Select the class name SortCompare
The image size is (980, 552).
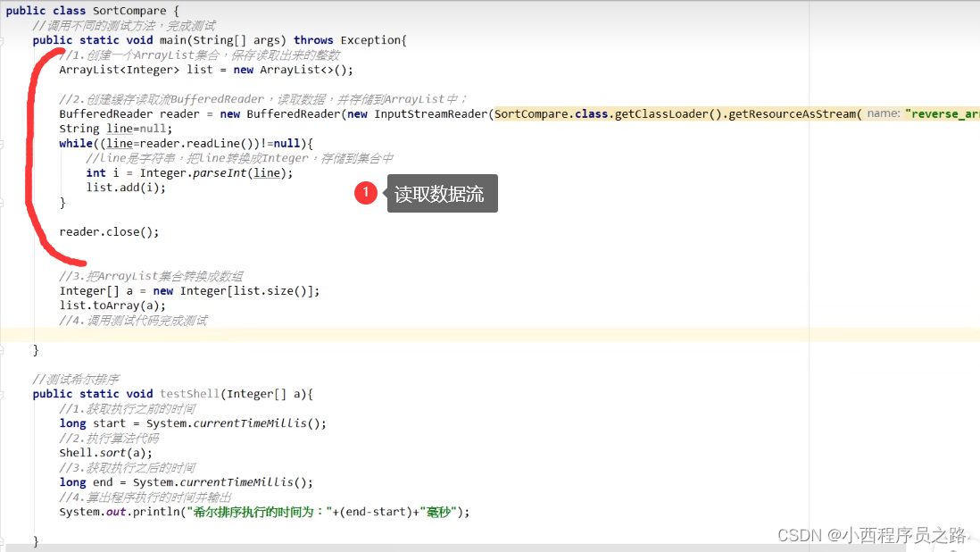click(x=129, y=10)
